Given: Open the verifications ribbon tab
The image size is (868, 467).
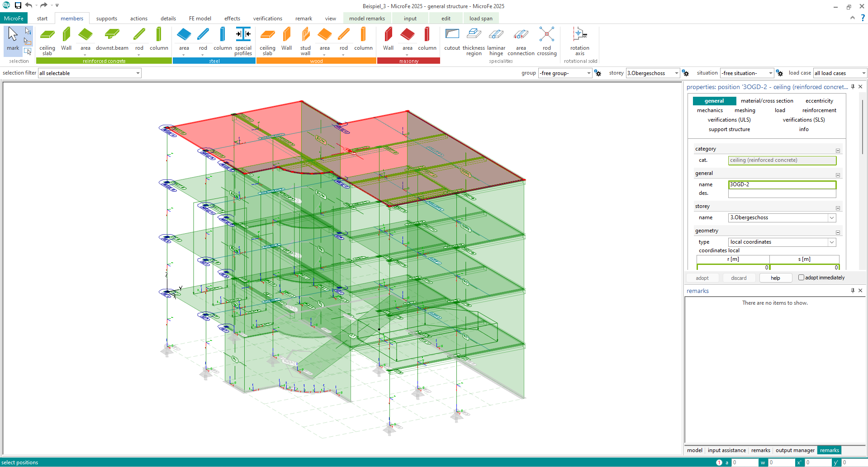Looking at the screenshot, I should click(x=267, y=19).
